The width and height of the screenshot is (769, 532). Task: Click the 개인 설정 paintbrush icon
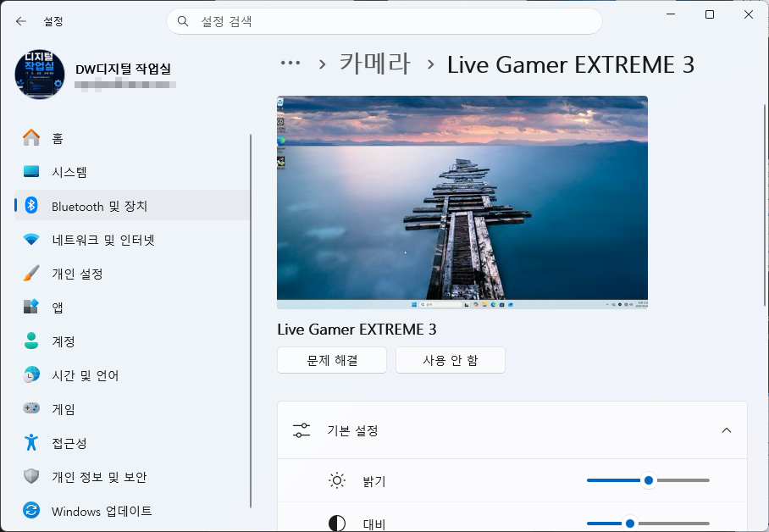31,274
